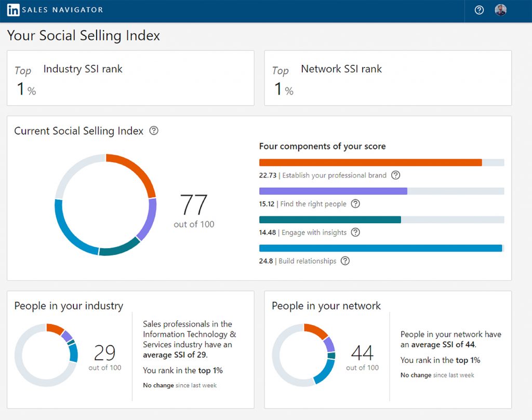The height and width of the screenshot is (420, 532).
Task: Click 'No change since last week' in industry card
Action: point(180,385)
